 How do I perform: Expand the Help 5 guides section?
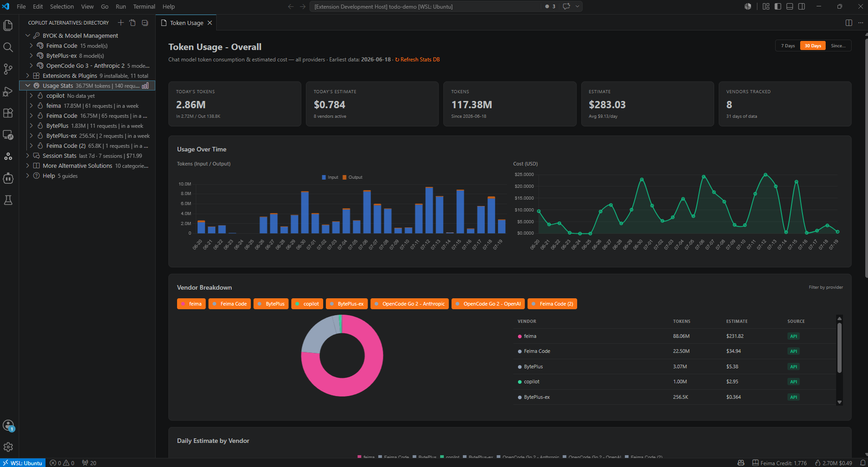click(x=28, y=176)
